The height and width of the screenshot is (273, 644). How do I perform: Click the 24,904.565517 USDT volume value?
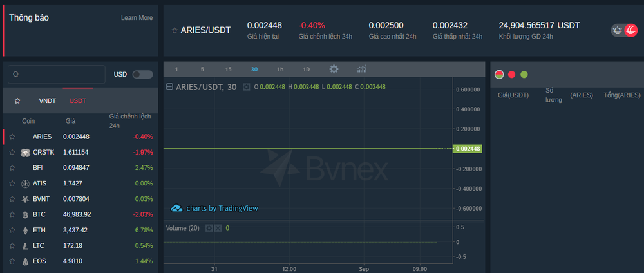coord(539,26)
